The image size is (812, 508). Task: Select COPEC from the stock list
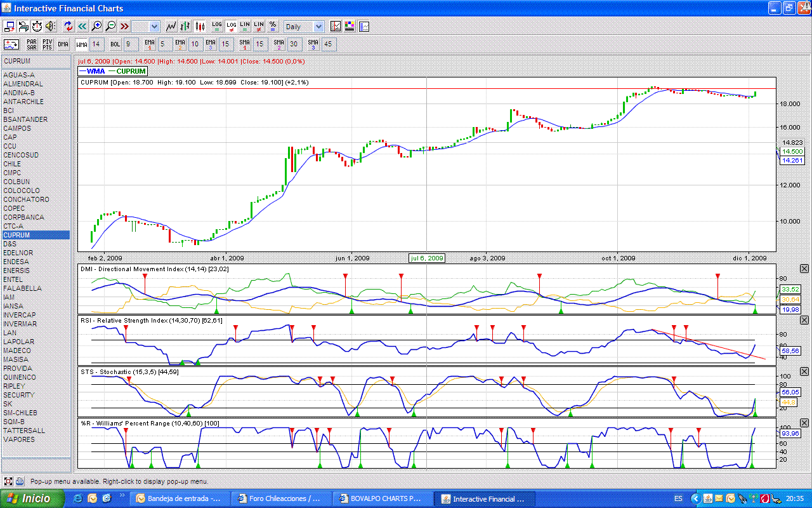(14, 208)
